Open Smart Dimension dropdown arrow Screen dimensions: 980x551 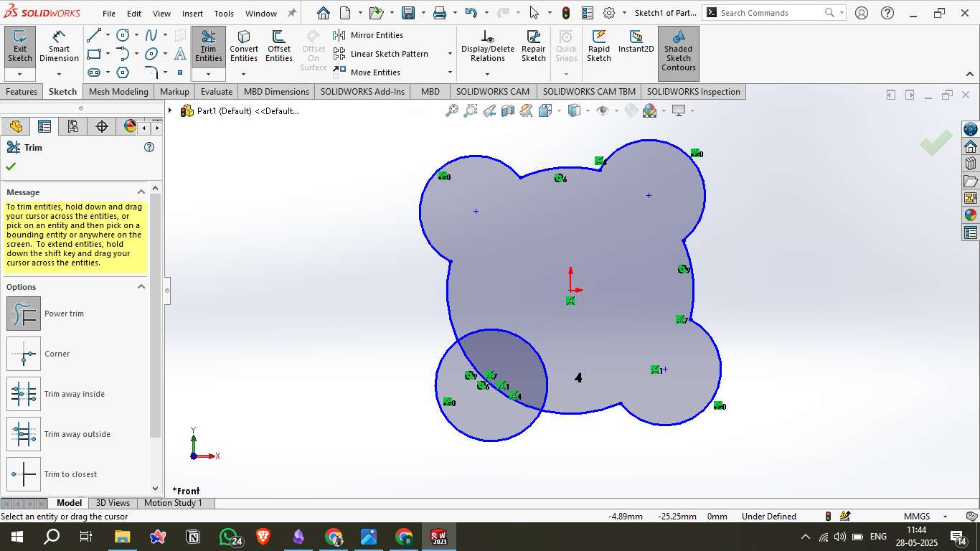coord(59,74)
